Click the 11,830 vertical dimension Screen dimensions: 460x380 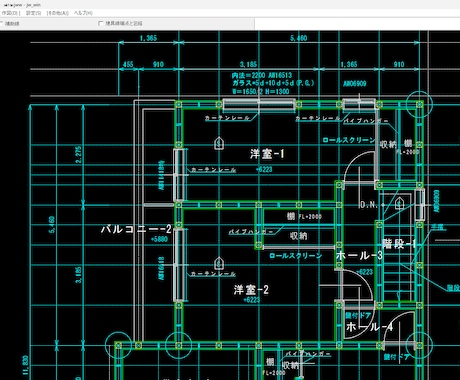pyautogui.click(x=25, y=365)
